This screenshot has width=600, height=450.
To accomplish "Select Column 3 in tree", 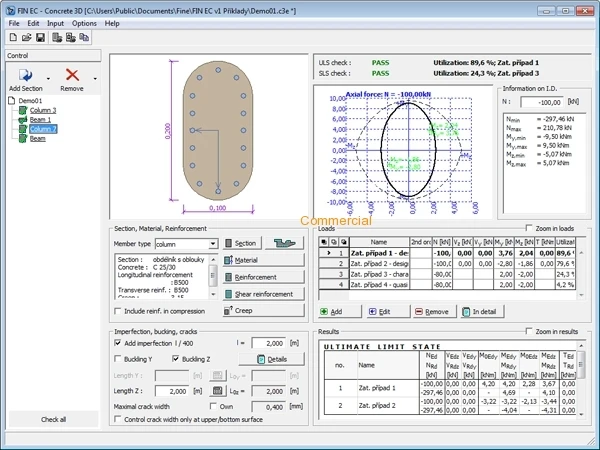I will click(x=43, y=110).
